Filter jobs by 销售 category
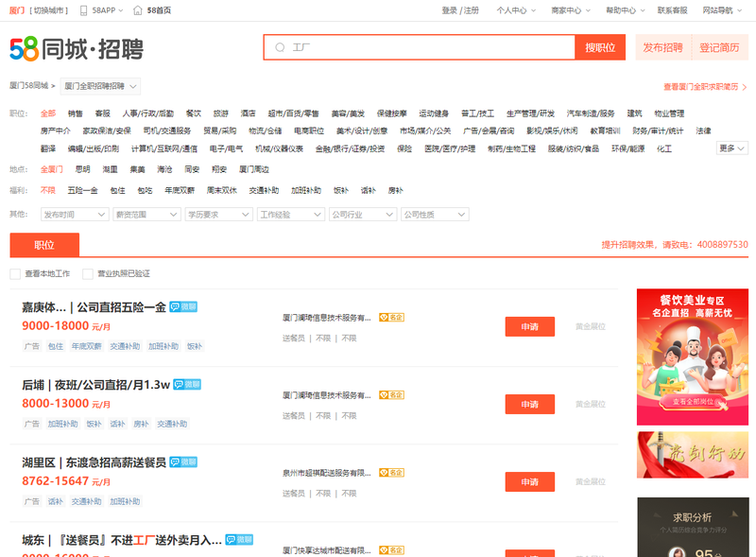756x557 pixels. [x=76, y=113]
